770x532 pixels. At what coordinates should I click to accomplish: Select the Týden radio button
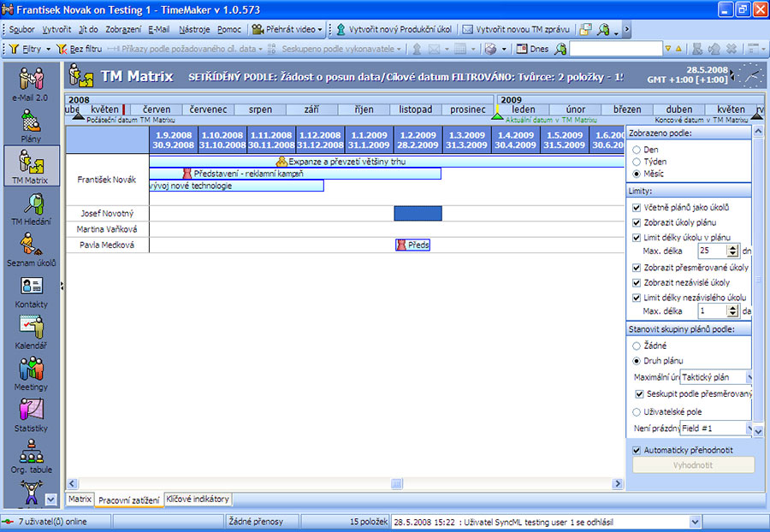(636, 162)
